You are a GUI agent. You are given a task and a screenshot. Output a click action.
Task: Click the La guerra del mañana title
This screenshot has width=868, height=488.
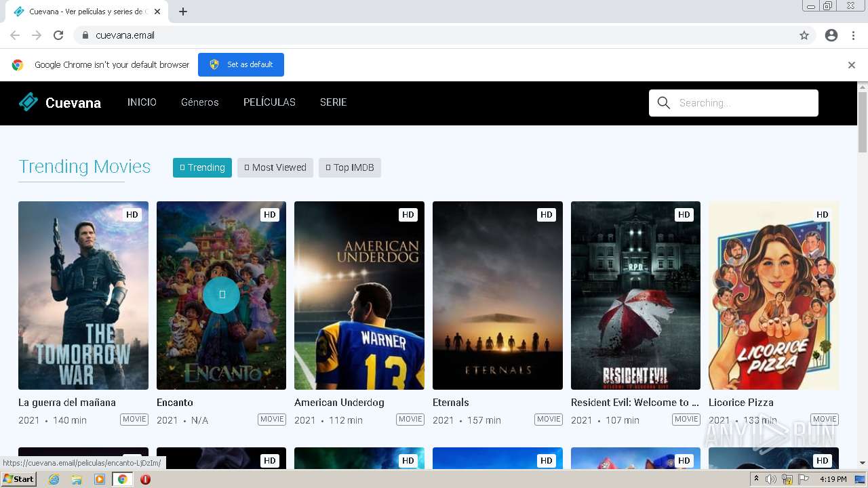[67, 403]
